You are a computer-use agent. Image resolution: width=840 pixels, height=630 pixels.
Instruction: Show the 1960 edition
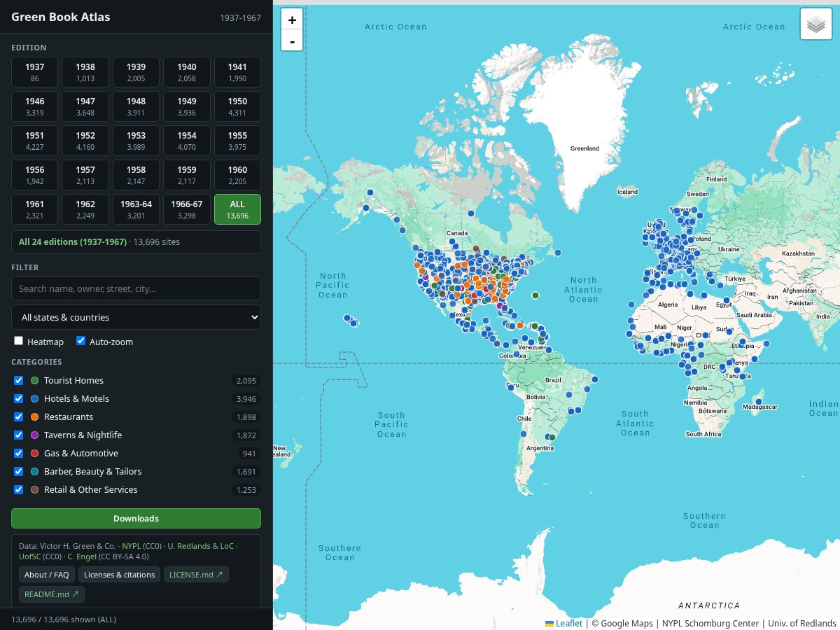[x=237, y=175]
